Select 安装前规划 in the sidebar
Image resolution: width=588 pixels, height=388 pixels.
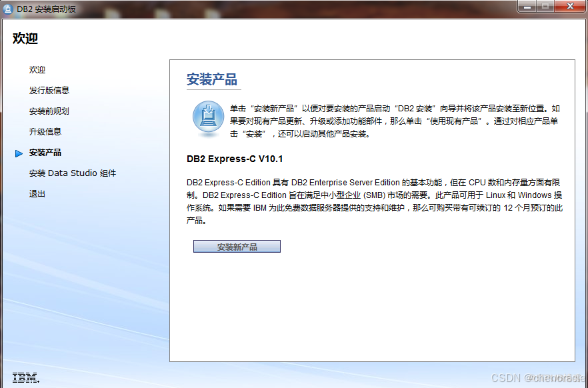tap(49, 111)
